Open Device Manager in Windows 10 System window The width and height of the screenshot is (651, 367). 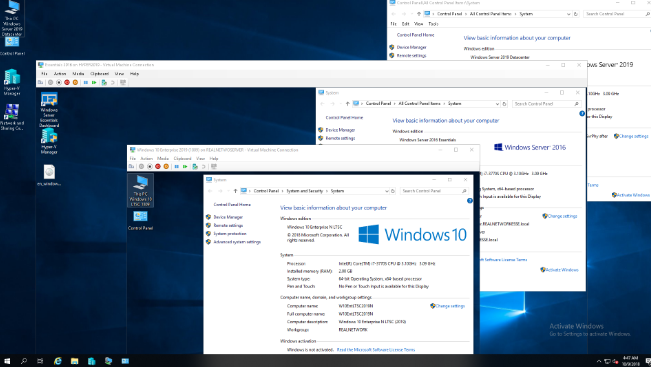(228, 217)
